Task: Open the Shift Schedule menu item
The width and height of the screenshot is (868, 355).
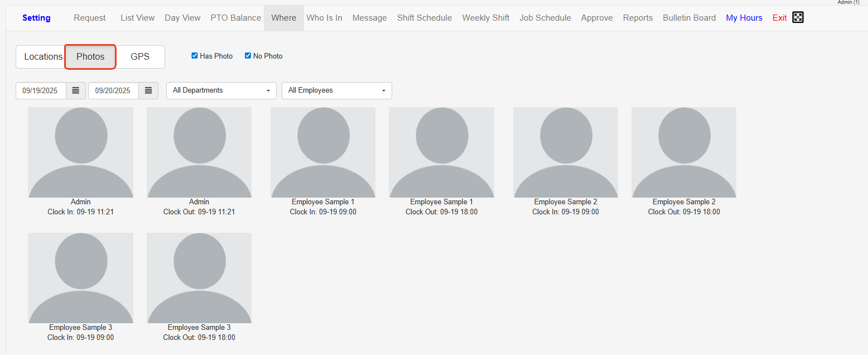Action: point(425,18)
